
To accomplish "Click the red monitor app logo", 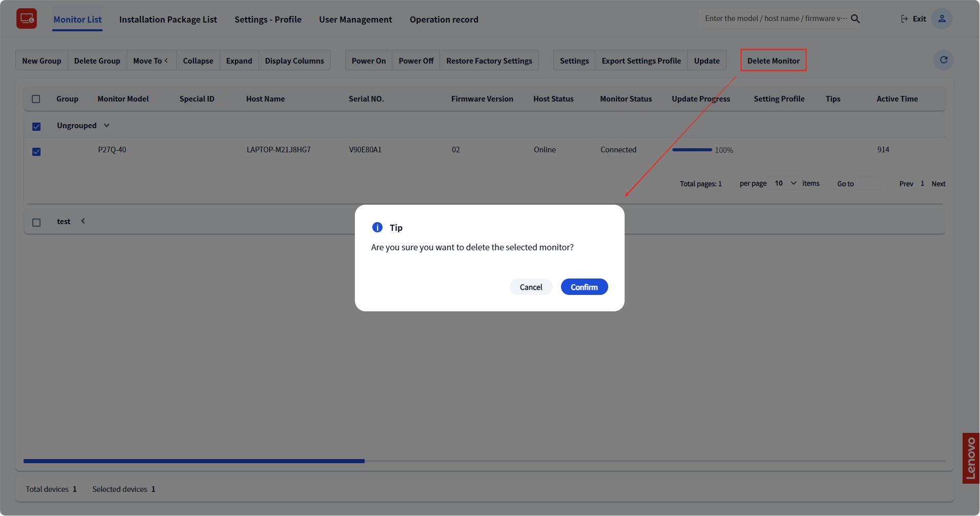I will [x=27, y=19].
